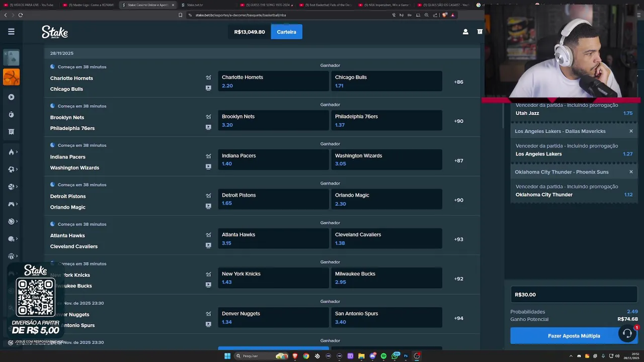644x362 pixels.
Task: Open the live support headset chat icon
Action: (x=627, y=333)
